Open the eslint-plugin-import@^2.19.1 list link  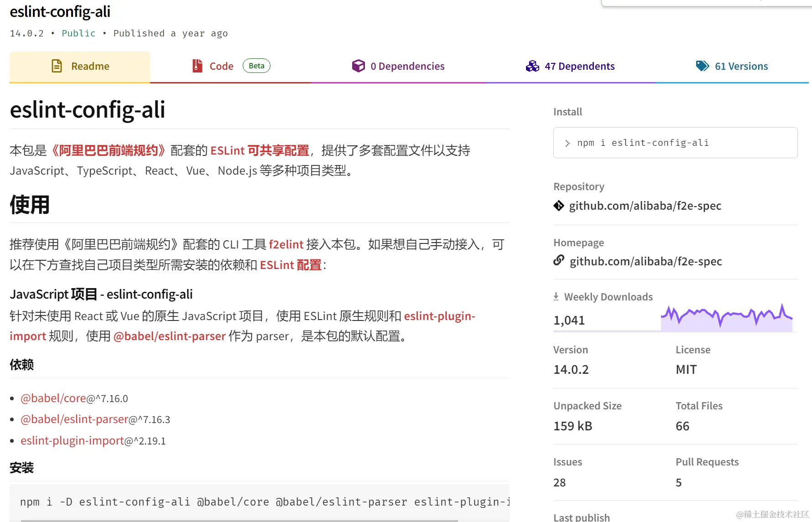[x=72, y=441]
